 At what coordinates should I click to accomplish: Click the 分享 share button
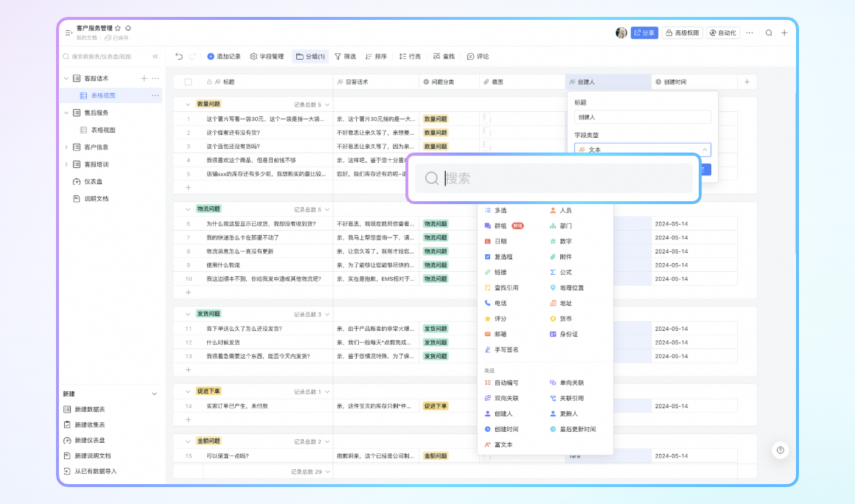coord(644,32)
